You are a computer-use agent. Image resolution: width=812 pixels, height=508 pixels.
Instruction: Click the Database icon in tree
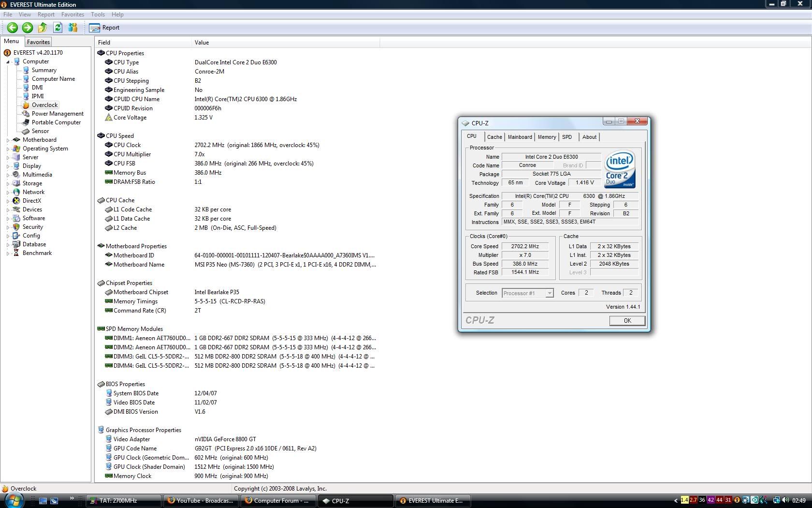(x=16, y=244)
